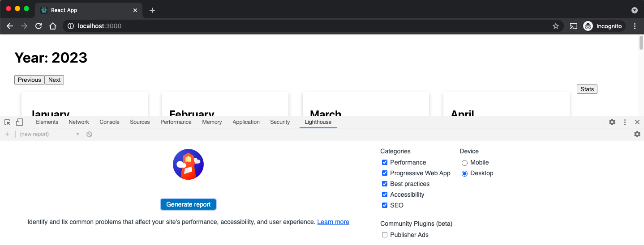Disable the Progressive Web App checkbox
Screen dimensions: 644x245
click(384, 173)
